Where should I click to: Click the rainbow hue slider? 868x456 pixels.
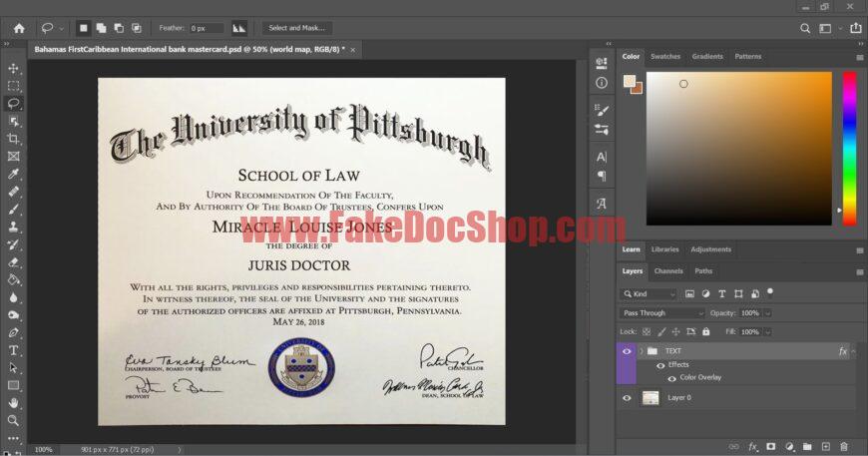click(849, 149)
